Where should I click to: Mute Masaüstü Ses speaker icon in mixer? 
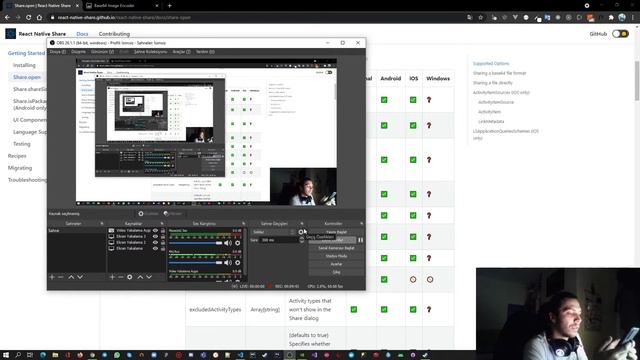point(228,243)
